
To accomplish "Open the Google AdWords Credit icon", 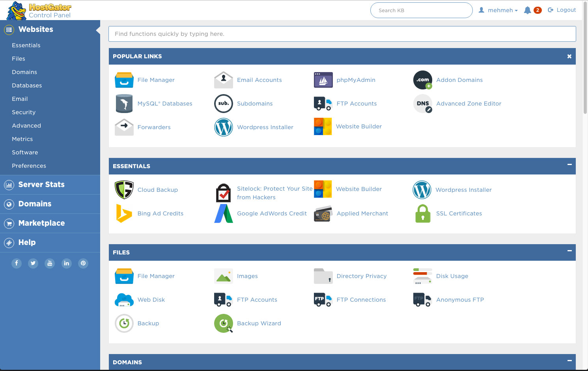I will click(224, 213).
